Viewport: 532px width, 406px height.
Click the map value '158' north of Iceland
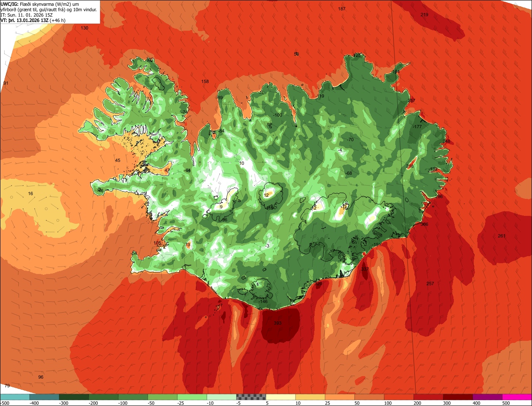click(x=205, y=81)
